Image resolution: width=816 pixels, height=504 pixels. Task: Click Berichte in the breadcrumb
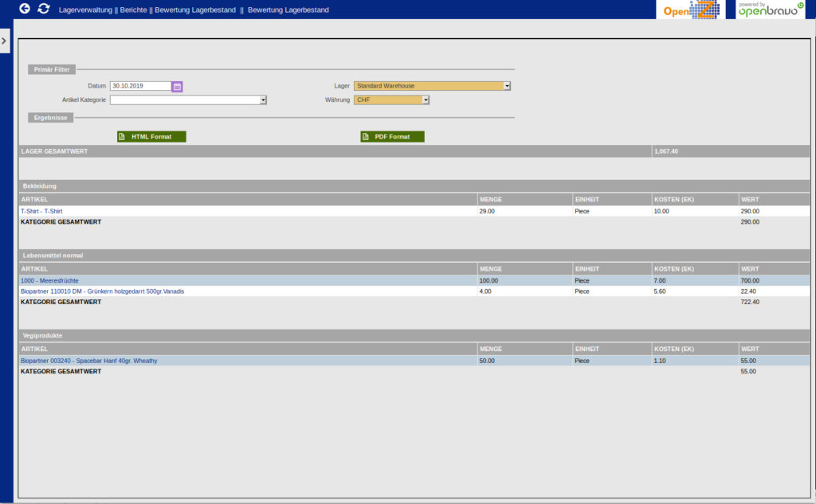click(133, 10)
